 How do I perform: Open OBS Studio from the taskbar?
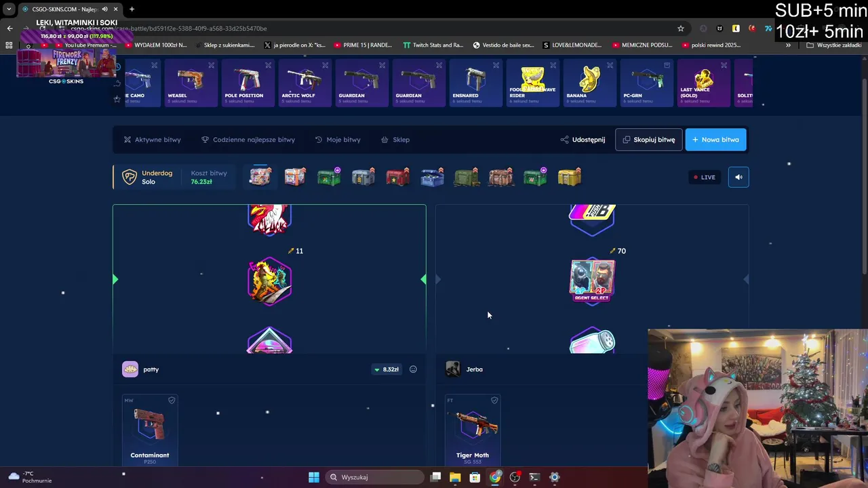click(515, 477)
